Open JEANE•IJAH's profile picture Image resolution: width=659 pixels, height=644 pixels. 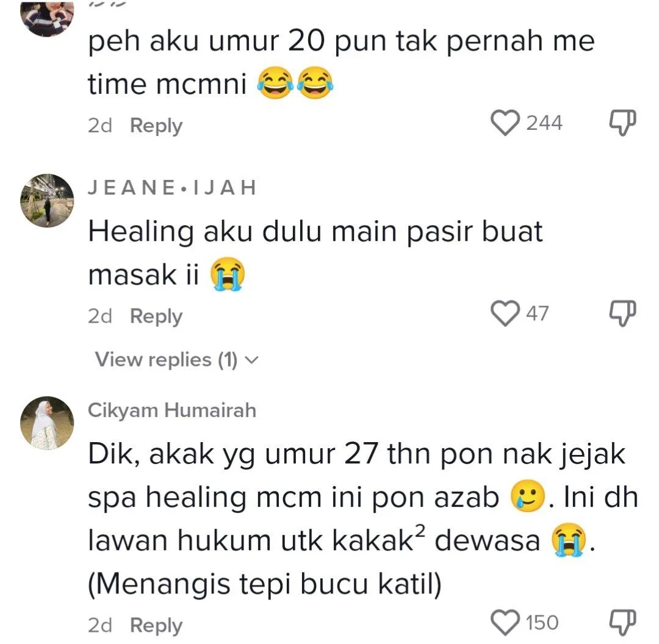[x=47, y=201]
